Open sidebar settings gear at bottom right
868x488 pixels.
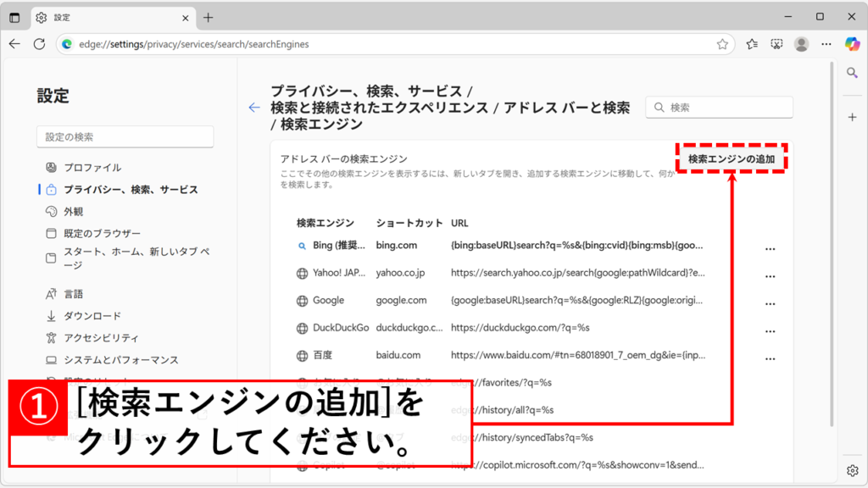click(852, 470)
